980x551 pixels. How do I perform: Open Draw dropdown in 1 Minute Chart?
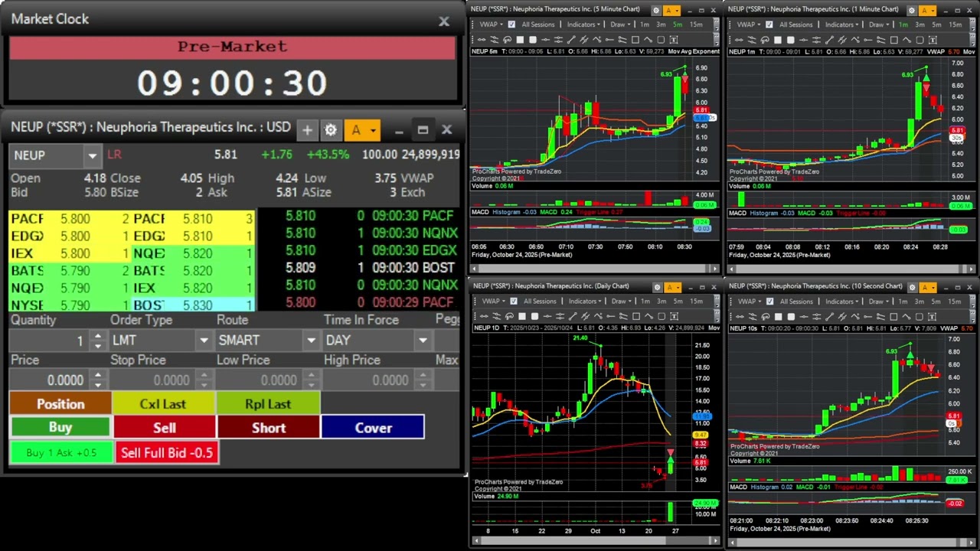tap(877, 24)
